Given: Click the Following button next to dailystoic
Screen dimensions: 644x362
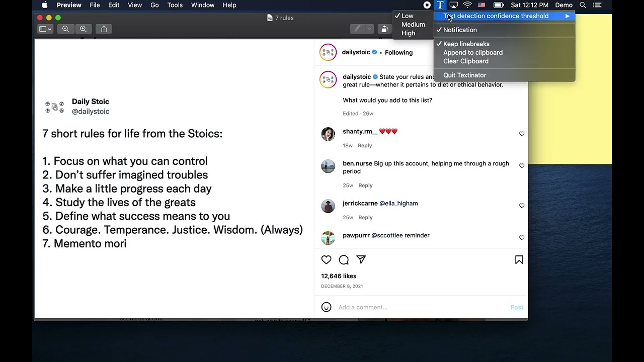Looking at the screenshot, I should pyautogui.click(x=398, y=52).
